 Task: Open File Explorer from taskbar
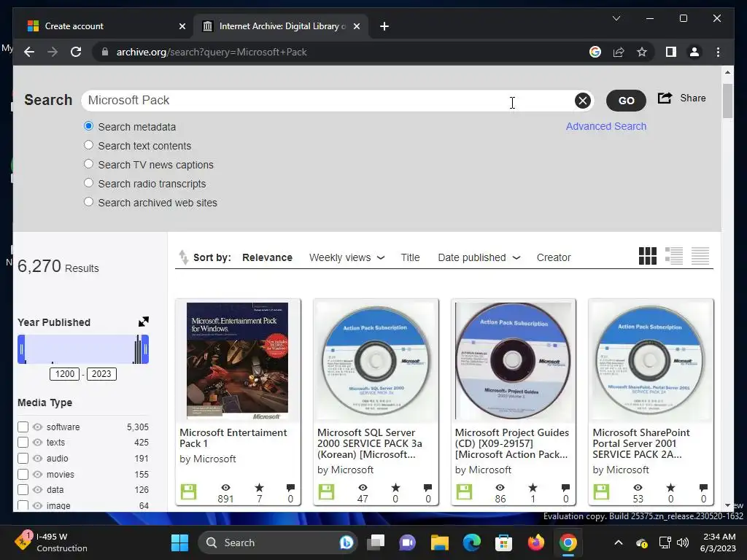(440, 542)
